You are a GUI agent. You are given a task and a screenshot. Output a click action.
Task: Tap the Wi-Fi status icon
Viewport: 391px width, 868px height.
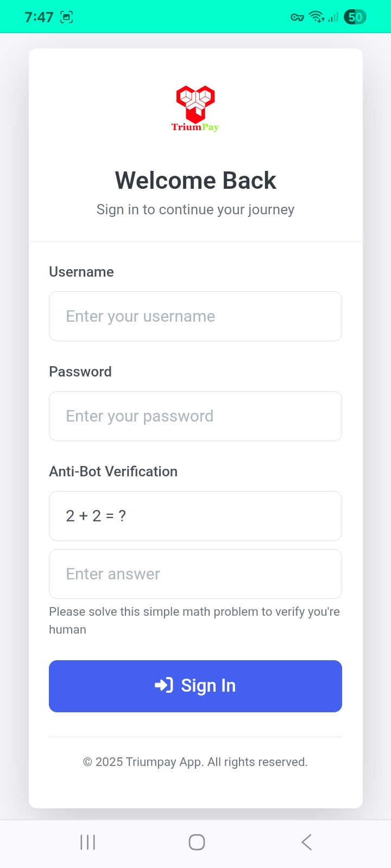coord(316,17)
